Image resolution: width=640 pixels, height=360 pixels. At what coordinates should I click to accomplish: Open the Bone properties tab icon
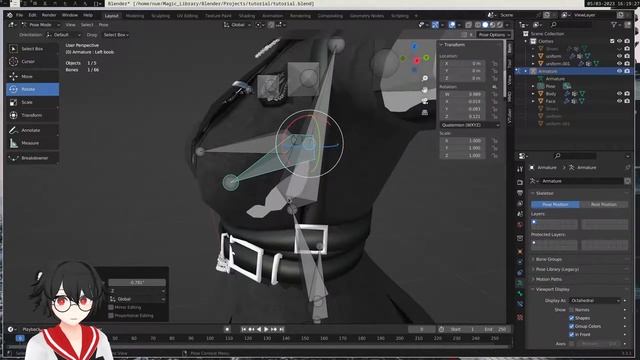[x=520, y=293]
